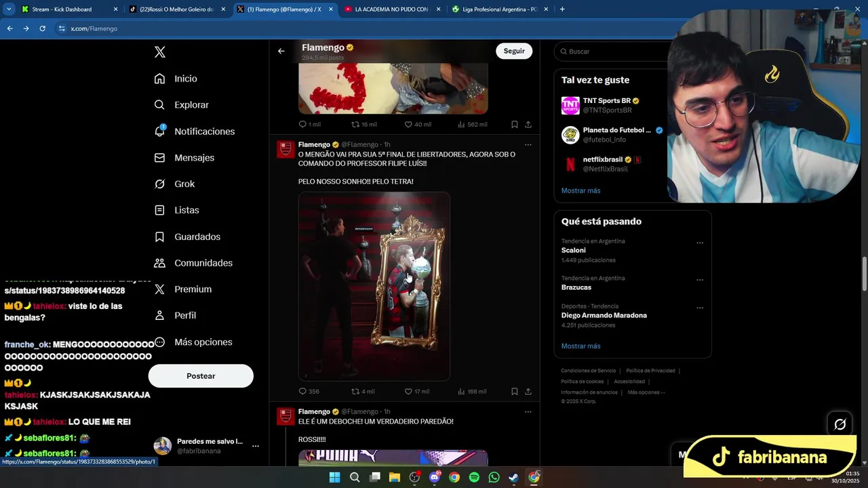Open options for the Maradona trend
This screenshot has width=868, height=488.
pyautogui.click(x=700, y=308)
